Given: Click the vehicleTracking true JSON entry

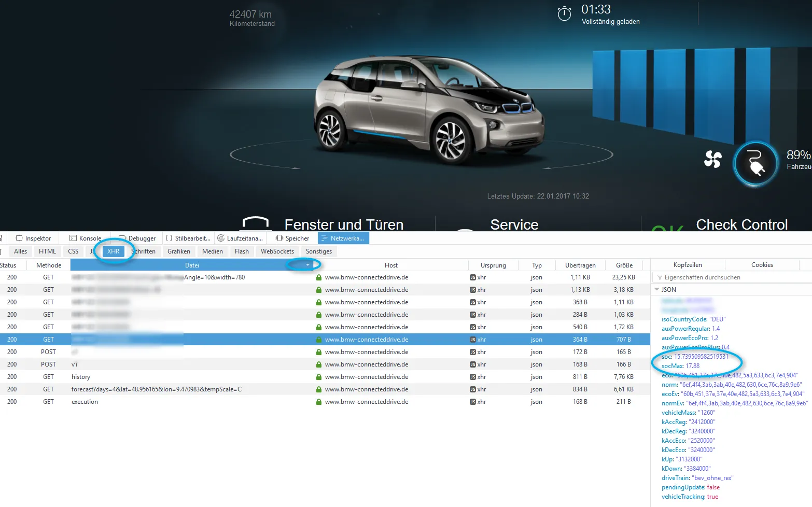Looking at the screenshot, I should [x=690, y=497].
